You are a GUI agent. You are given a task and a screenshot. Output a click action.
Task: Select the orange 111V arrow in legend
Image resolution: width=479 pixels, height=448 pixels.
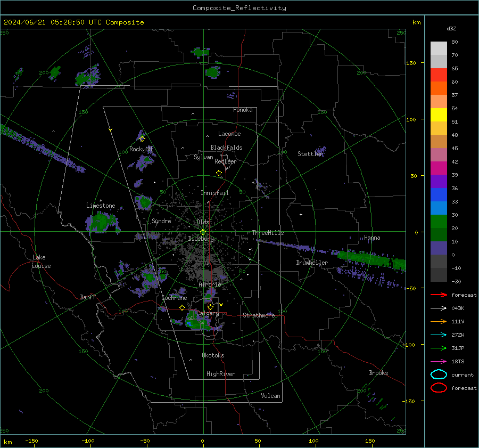[439, 321]
